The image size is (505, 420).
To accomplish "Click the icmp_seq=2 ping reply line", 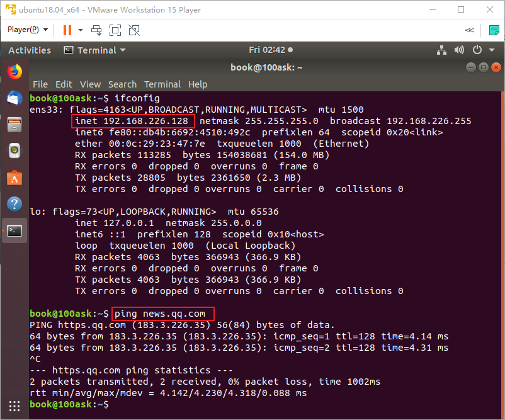I will (239, 348).
